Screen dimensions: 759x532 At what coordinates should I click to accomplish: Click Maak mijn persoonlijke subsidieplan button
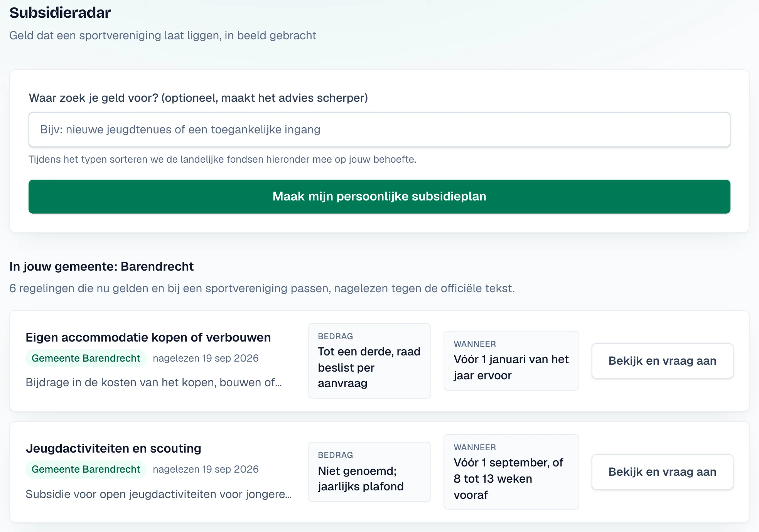(379, 197)
